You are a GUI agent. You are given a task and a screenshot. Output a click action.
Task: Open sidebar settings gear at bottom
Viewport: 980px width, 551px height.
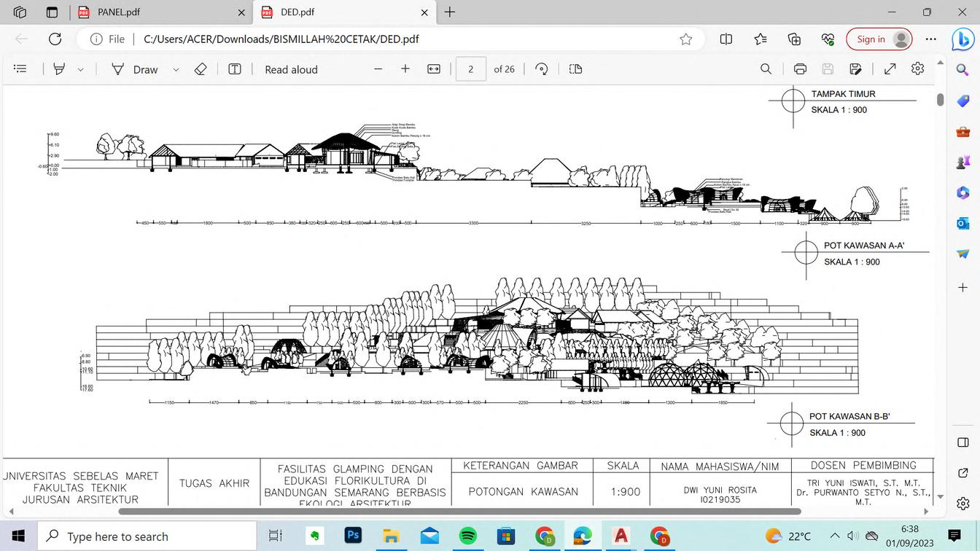(962, 503)
